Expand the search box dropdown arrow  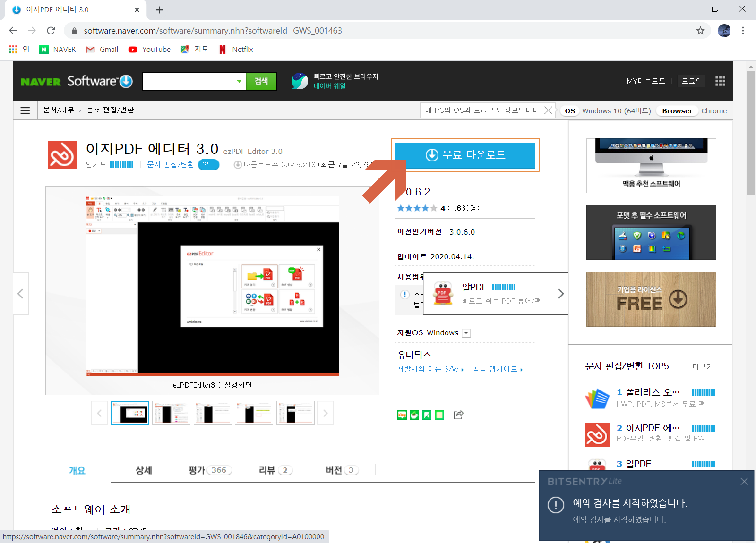click(239, 81)
